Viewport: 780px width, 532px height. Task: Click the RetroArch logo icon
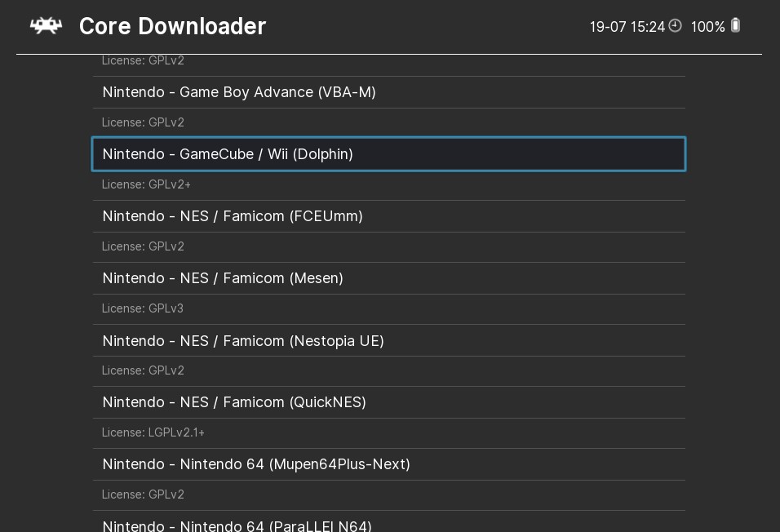[x=46, y=25]
